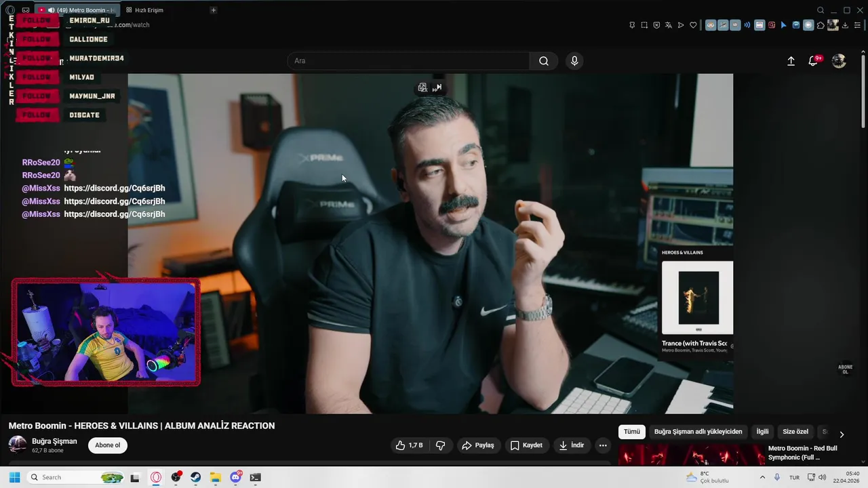The width and height of the screenshot is (868, 488).
Task: Click the YouTube upload arrow icon
Action: [791, 61]
